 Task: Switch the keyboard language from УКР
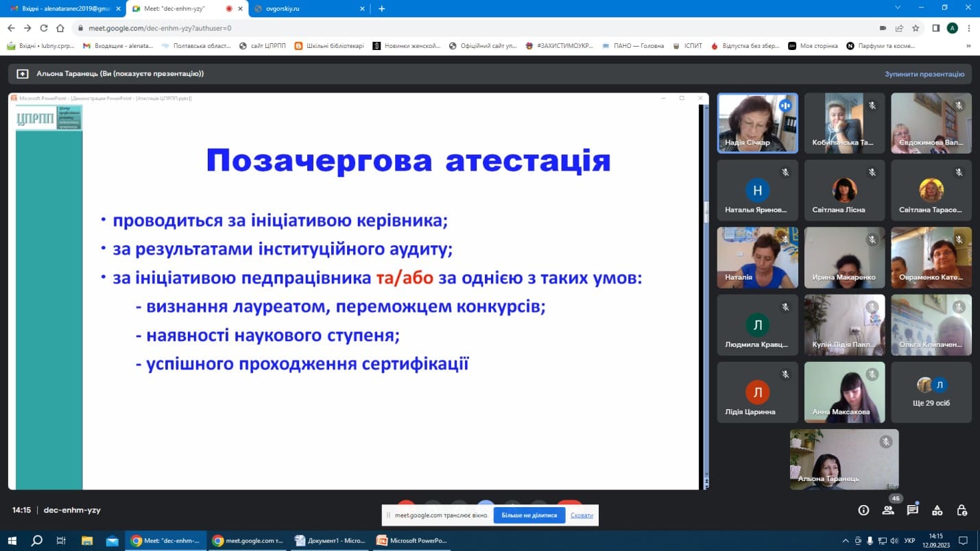(x=909, y=541)
